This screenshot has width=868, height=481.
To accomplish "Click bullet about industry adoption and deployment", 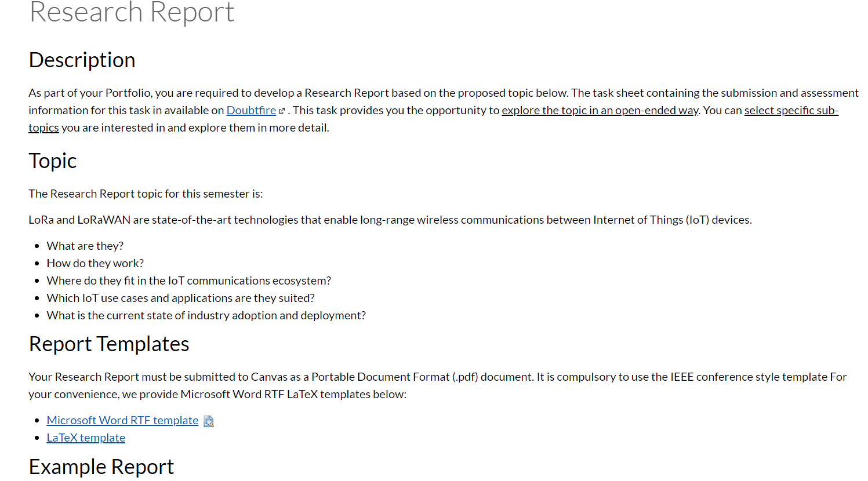I will (206, 315).
